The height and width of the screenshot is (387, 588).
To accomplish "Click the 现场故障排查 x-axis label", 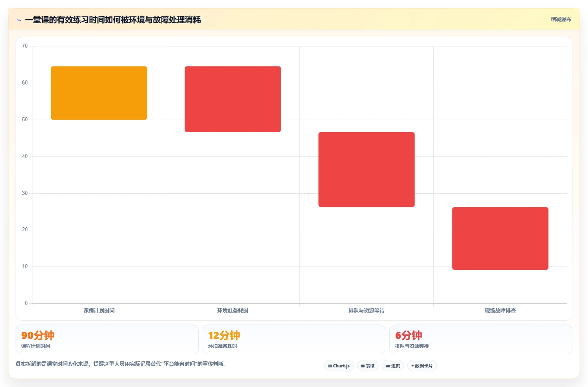I will click(500, 311).
